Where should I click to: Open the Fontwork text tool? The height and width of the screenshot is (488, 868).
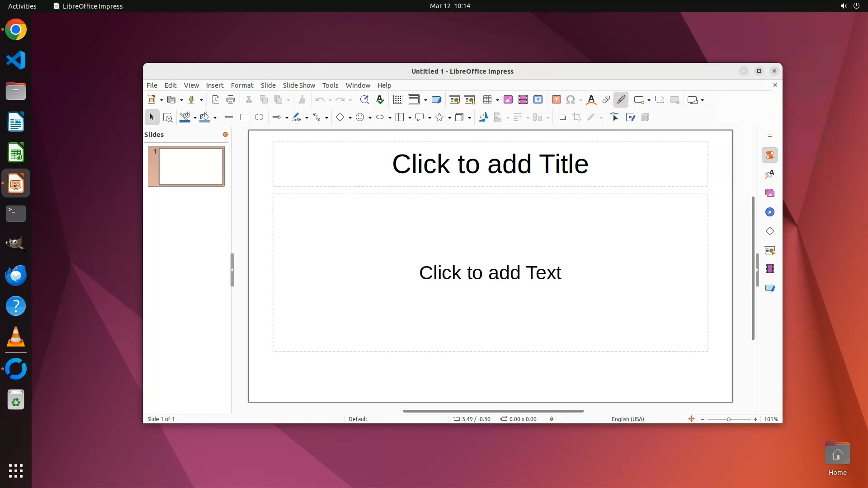(x=591, y=100)
